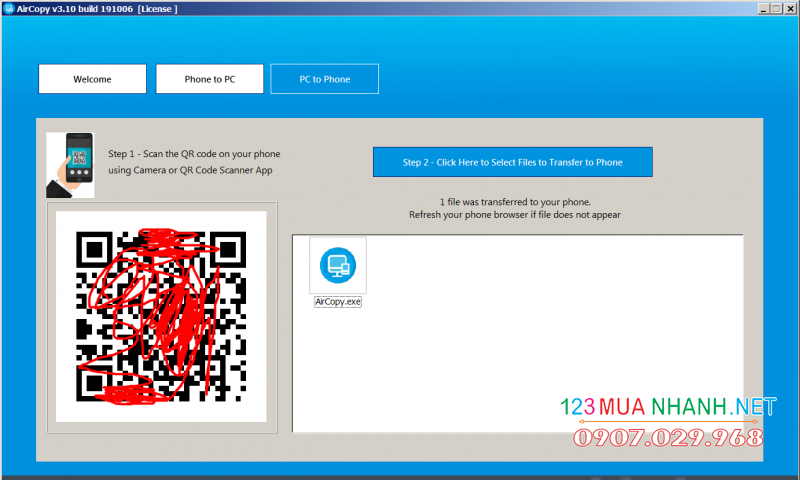Viewport: 800px width, 480px height.
Task: Click 'Refresh your phone browser' message text
Action: coord(515,215)
